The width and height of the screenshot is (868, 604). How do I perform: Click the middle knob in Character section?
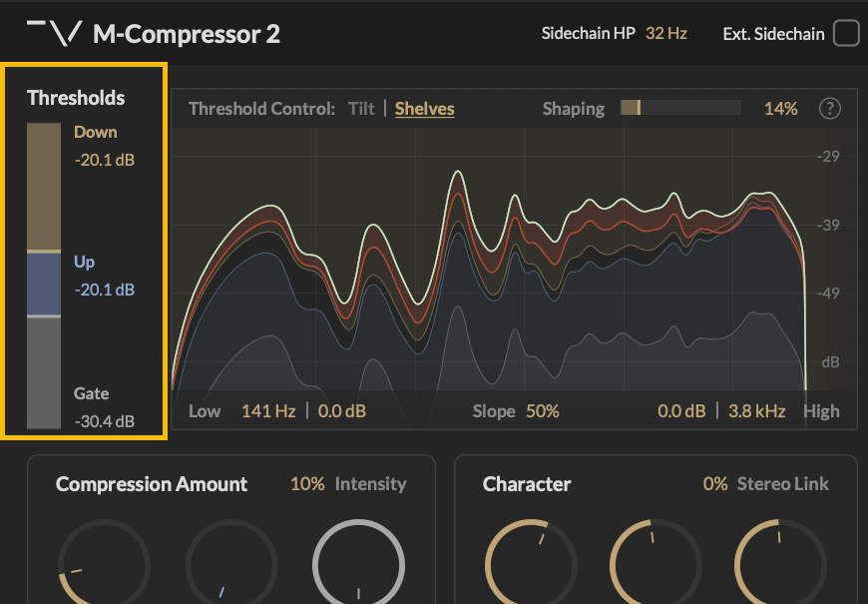tap(655, 564)
